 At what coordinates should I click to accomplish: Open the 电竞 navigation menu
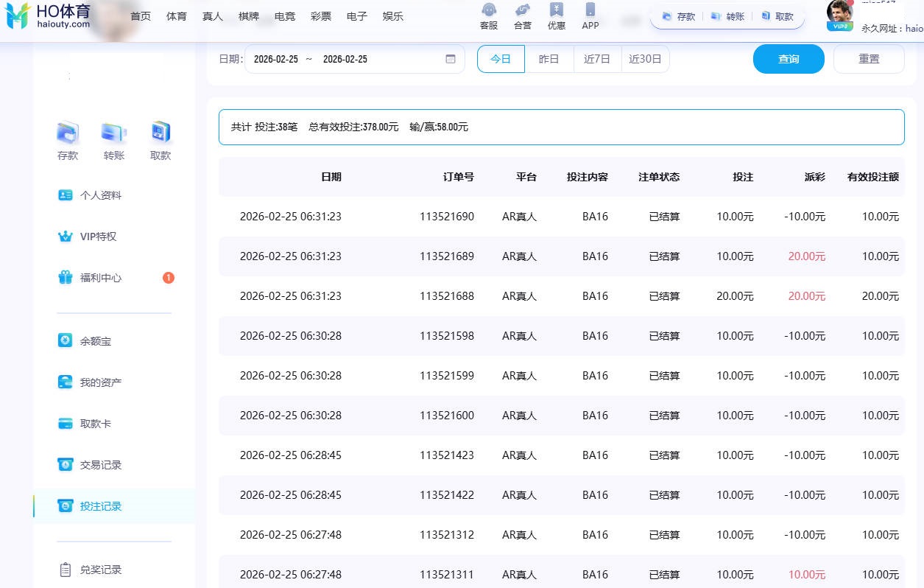pyautogui.click(x=285, y=16)
